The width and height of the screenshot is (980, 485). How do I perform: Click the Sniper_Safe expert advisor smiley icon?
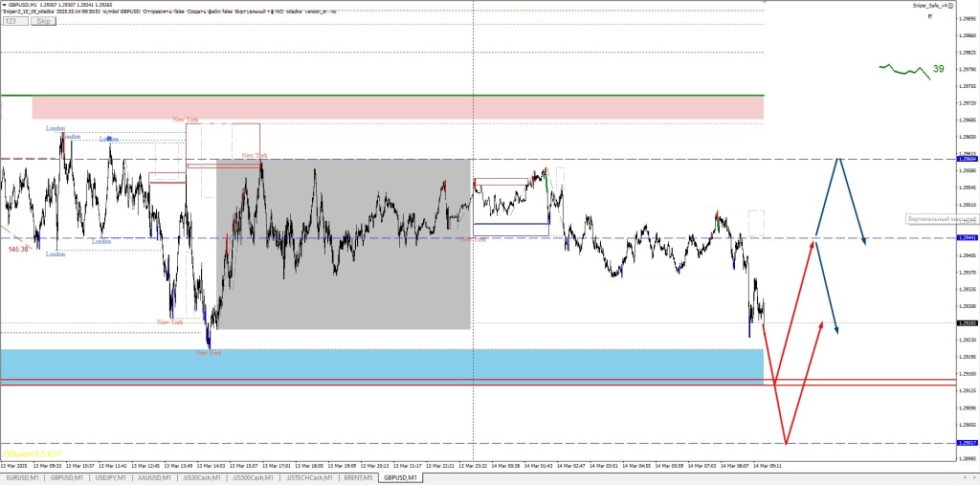(948, 6)
